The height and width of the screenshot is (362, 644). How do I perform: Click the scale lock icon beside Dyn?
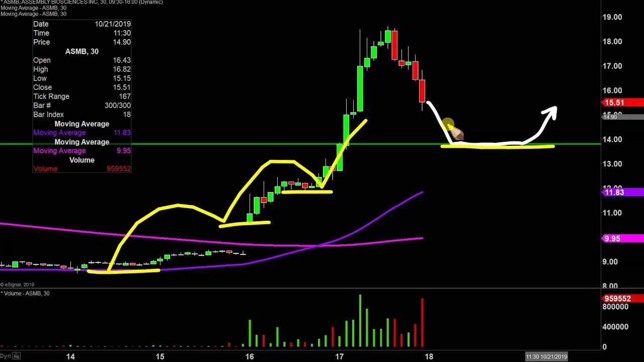point(16,356)
